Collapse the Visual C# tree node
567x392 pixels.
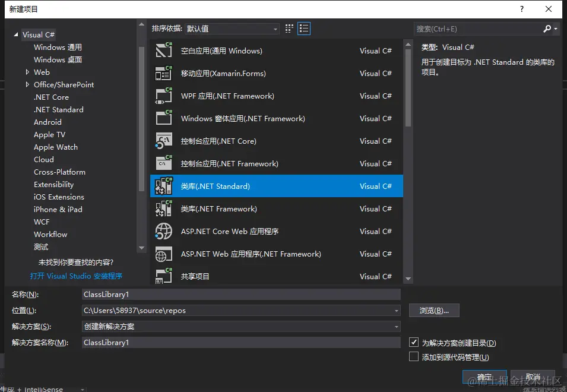click(16, 34)
